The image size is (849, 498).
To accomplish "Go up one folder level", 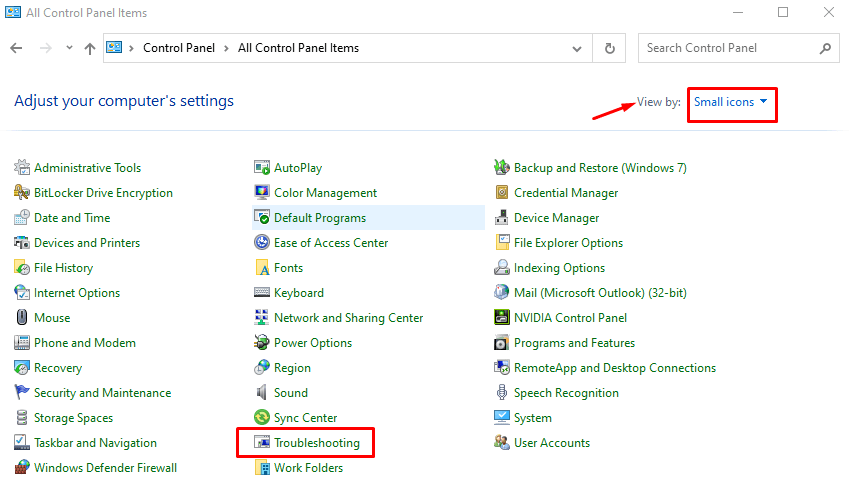I will tap(90, 48).
